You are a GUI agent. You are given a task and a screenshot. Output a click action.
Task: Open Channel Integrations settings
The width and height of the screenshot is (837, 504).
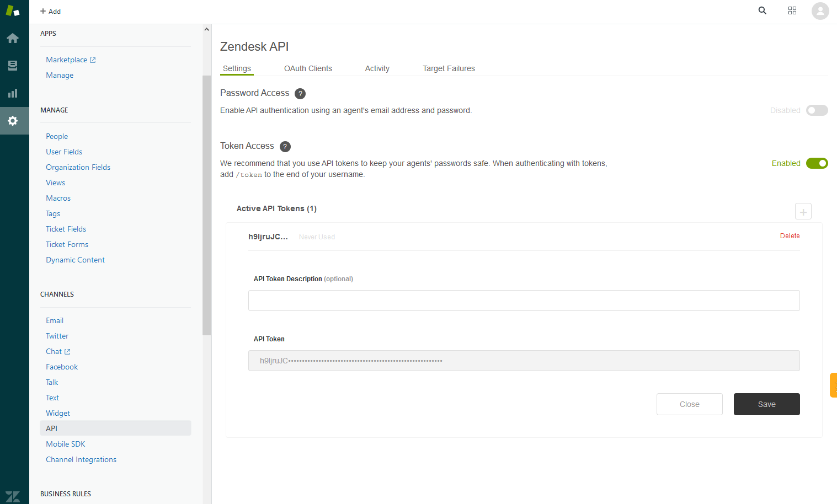tap(81, 459)
